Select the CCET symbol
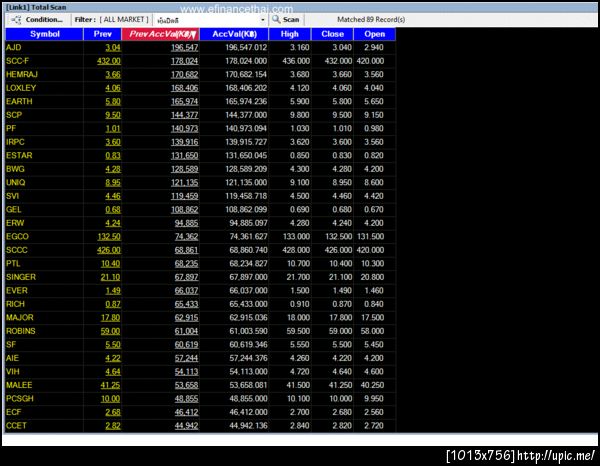This screenshot has width=600, height=466. (16, 425)
